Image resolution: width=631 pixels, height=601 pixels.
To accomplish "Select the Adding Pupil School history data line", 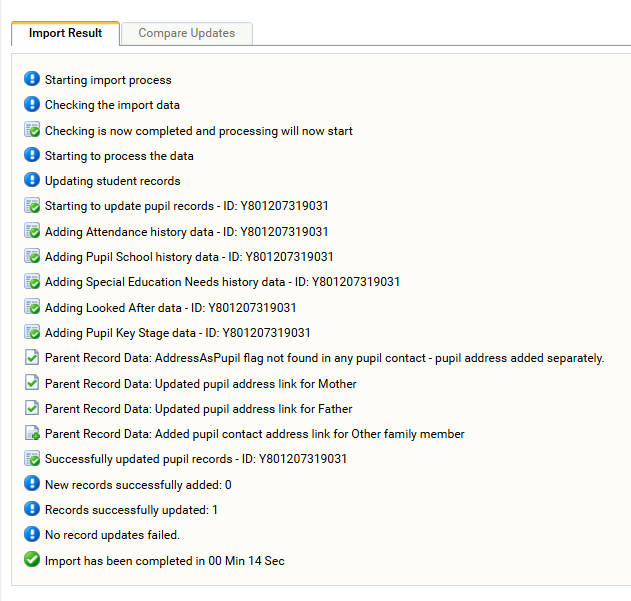I will (189, 257).
